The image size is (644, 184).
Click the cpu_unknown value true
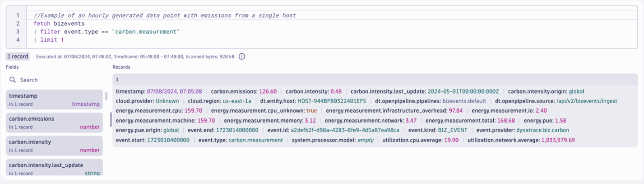(x=311, y=110)
